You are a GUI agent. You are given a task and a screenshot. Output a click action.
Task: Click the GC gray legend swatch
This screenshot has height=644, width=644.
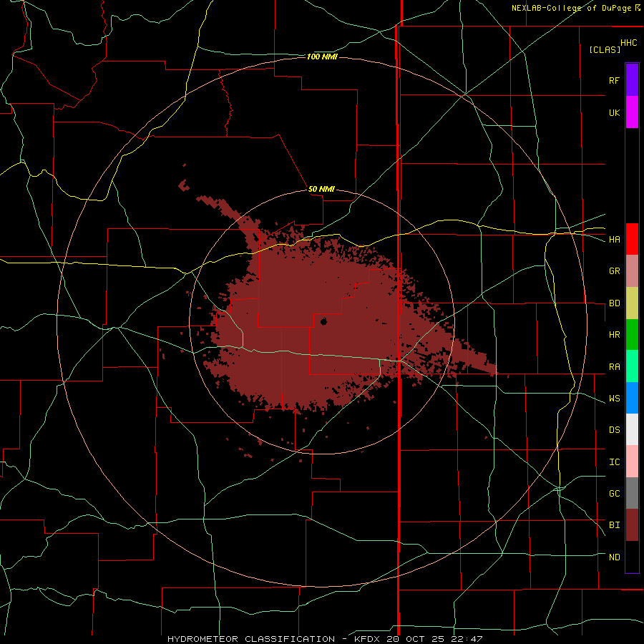(632, 493)
